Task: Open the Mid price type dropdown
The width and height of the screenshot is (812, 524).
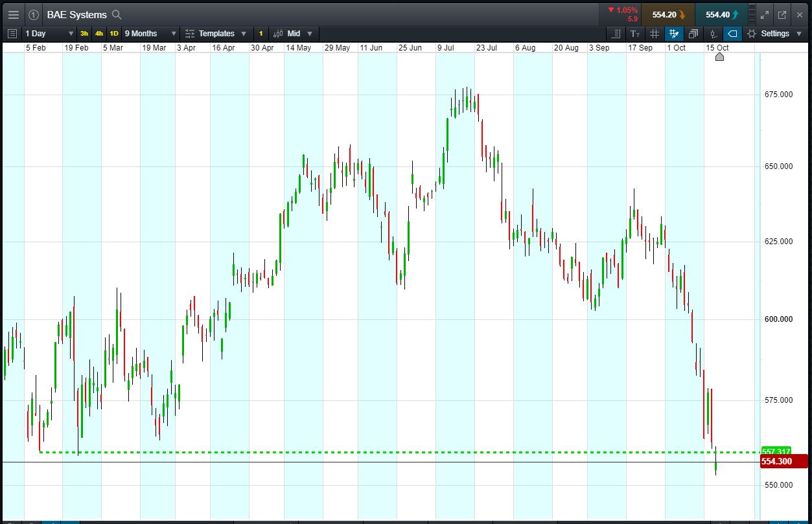Action: click(300, 34)
